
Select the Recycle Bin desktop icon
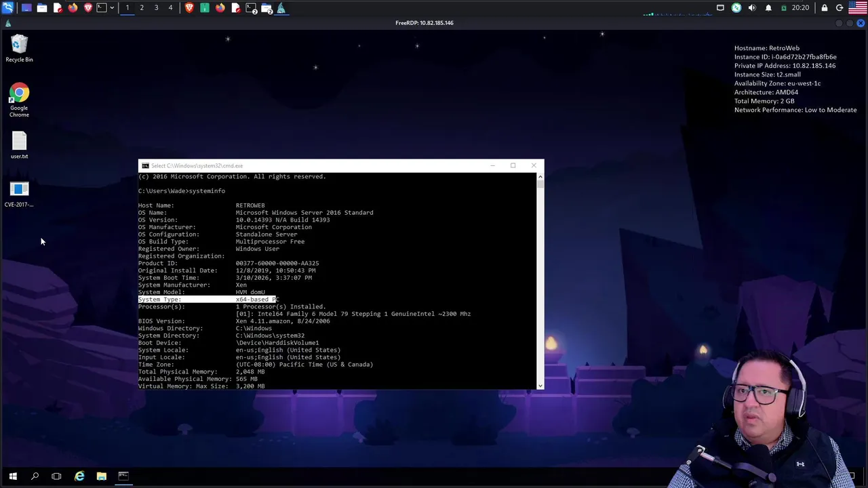[x=19, y=49]
